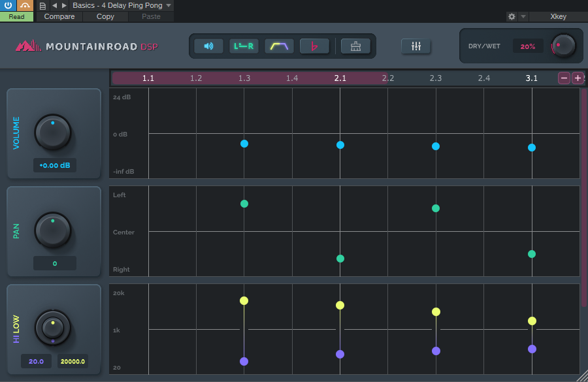The height and width of the screenshot is (382, 588).
Task: Open the gear settings dropdown
Action: 512,16
